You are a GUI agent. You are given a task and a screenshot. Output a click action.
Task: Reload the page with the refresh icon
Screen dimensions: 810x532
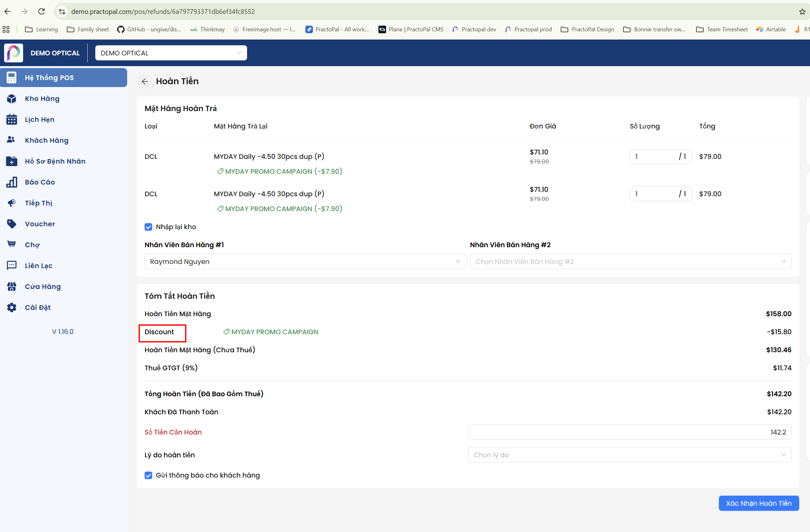(x=41, y=12)
